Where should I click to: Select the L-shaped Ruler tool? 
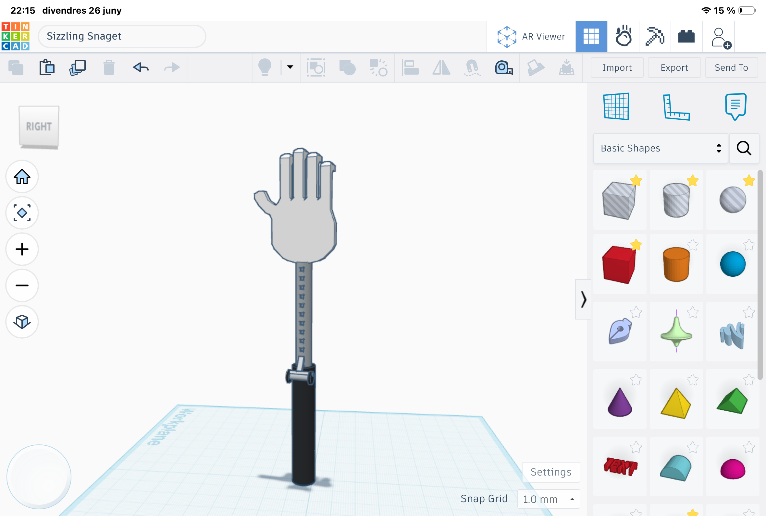pyautogui.click(x=676, y=107)
